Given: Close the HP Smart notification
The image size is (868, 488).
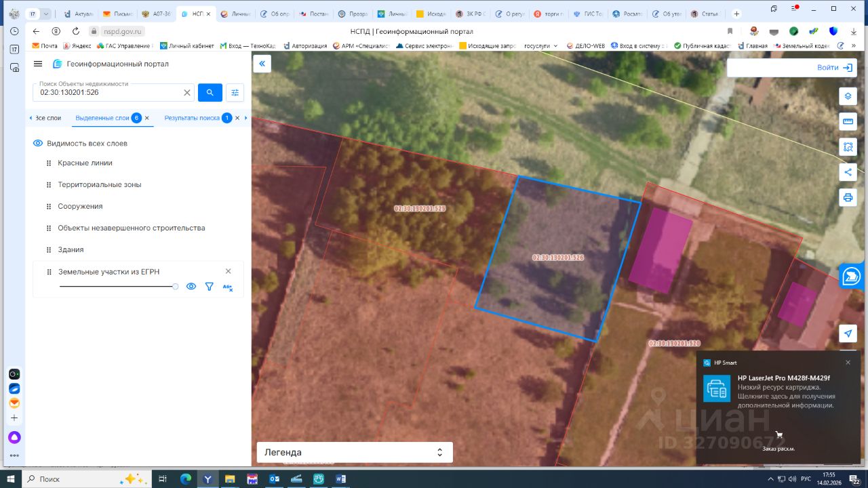Looking at the screenshot, I should [848, 362].
